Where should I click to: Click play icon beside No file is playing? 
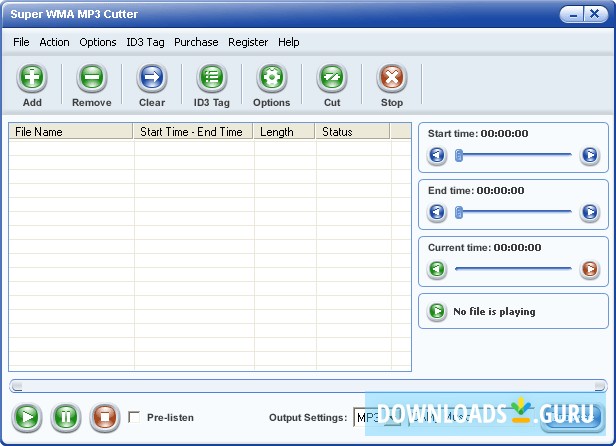tap(436, 311)
